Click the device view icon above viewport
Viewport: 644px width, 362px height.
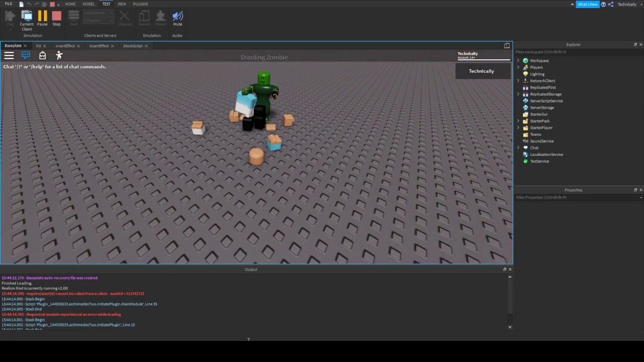tap(507, 46)
